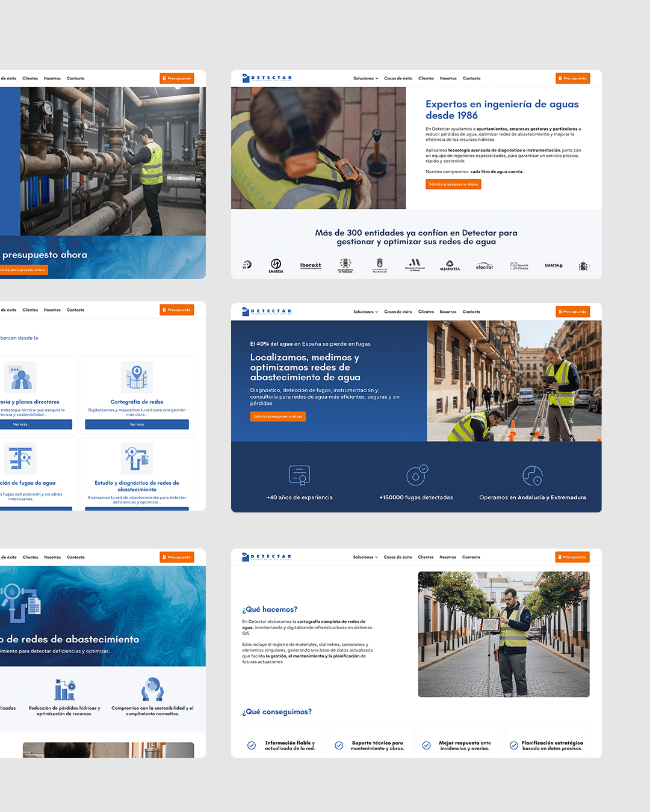Screen dimensions: 650x812
Task: Click the Detectar logo on the Localizamos hero page
Action: (x=267, y=312)
